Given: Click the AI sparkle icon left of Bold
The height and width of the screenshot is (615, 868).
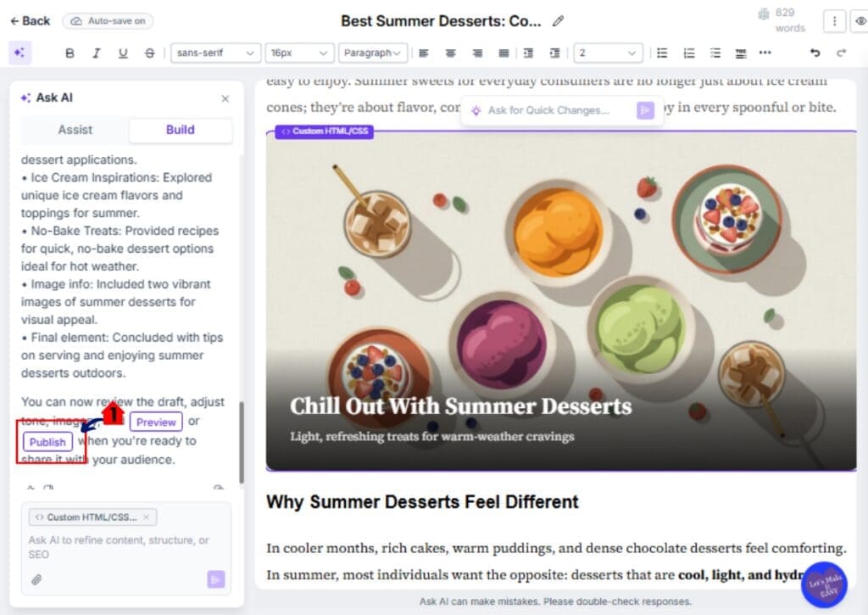Looking at the screenshot, I should pos(20,53).
